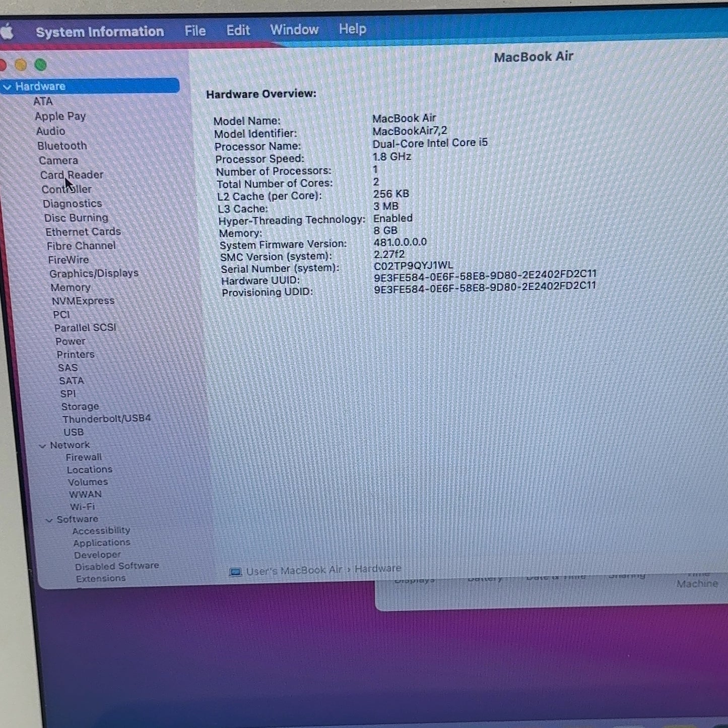Select Extensions under Software

pos(101,578)
